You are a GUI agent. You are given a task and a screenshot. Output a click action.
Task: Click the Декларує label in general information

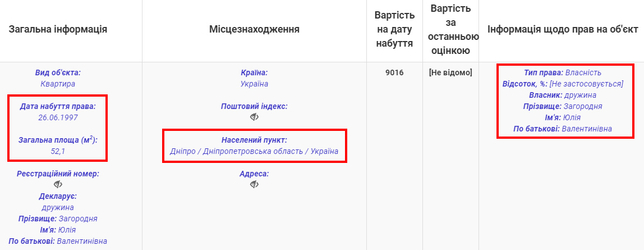coord(58,196)
